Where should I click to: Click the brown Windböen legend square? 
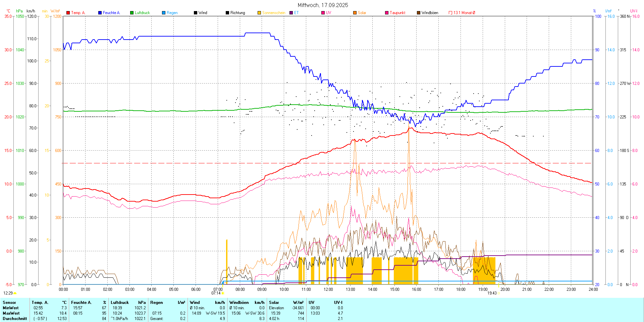pyautogui.click(x=419, y=13)
